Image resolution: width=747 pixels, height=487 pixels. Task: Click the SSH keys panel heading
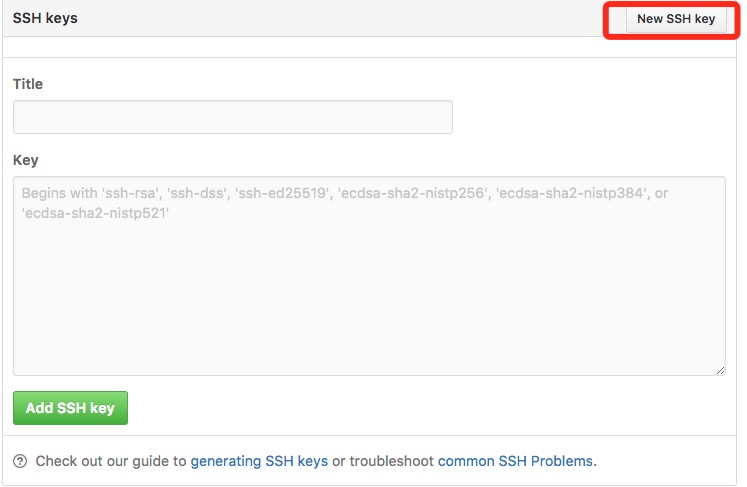(x=45, y=18)
